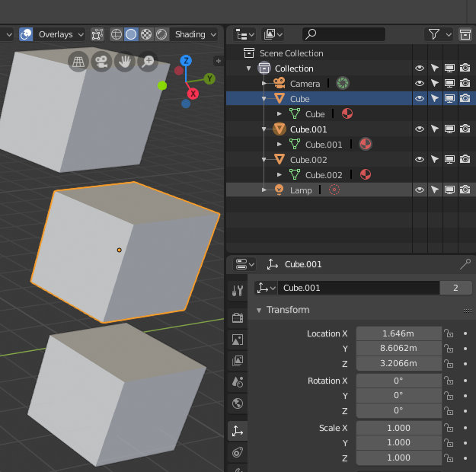Click the Scale Y value 1.000
Image resolution: width=476 pixels, height=472 pixels.
coord(398,442)
